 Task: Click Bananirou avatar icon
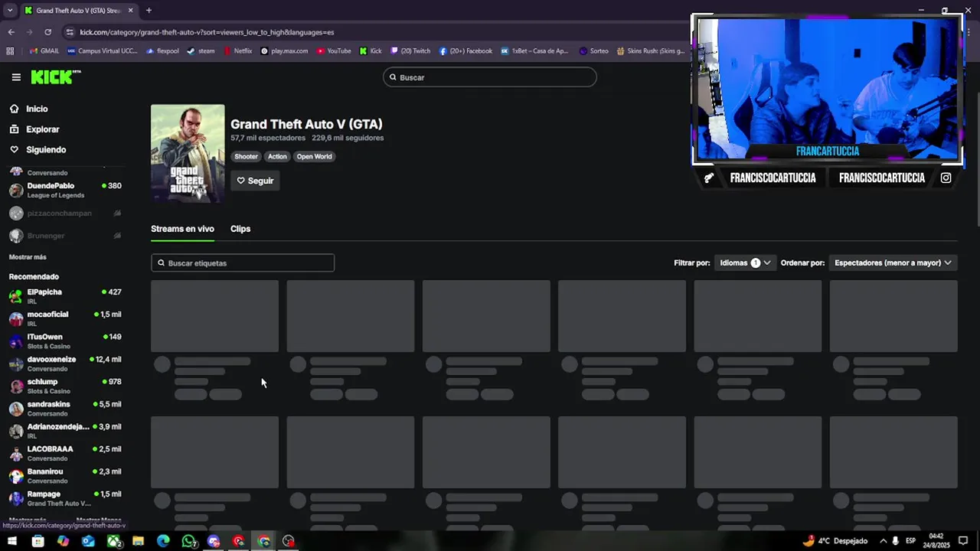pos(16,476)
